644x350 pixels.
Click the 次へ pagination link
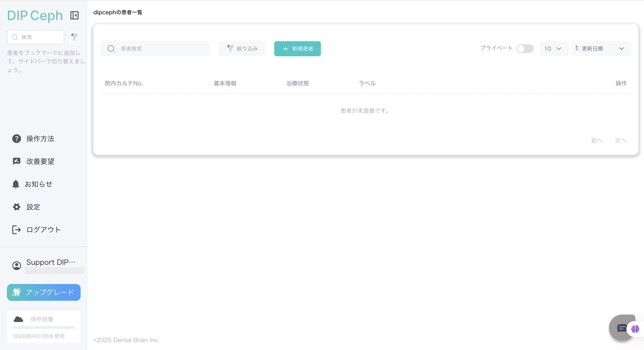[621, 140]
